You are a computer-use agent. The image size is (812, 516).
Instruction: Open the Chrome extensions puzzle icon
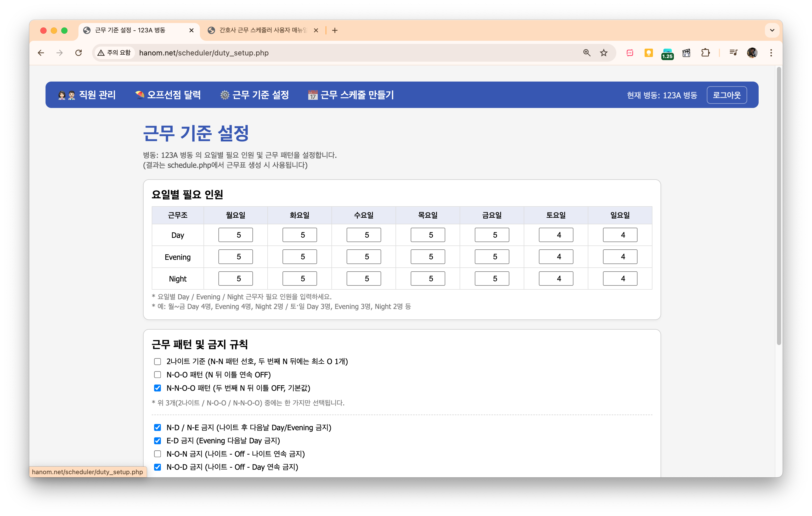click(705, 53)
